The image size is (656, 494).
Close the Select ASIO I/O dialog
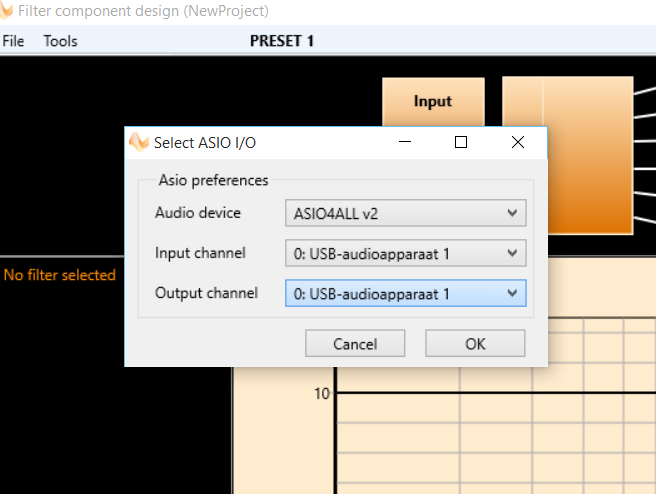pyautogui.click(x=518, y=142)
